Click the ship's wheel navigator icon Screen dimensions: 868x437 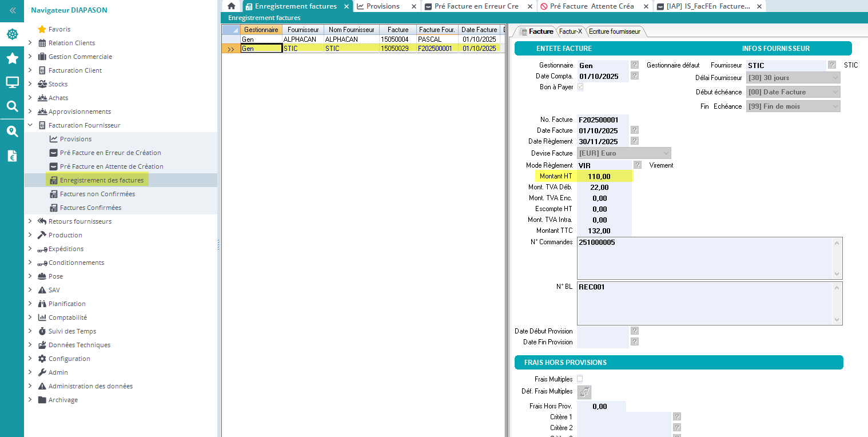(x=12, y=34)
